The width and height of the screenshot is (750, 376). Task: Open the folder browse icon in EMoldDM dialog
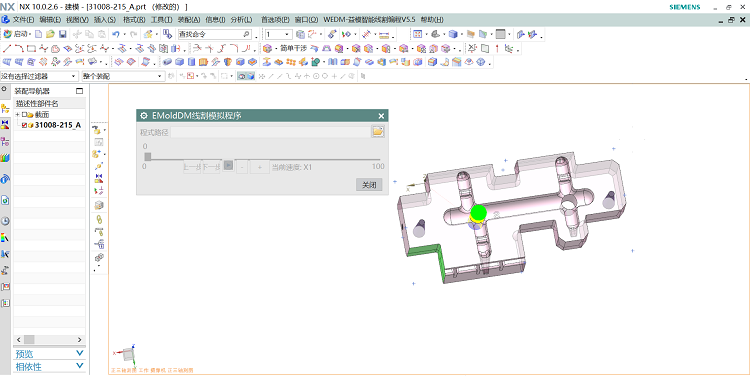coord(378,132)
